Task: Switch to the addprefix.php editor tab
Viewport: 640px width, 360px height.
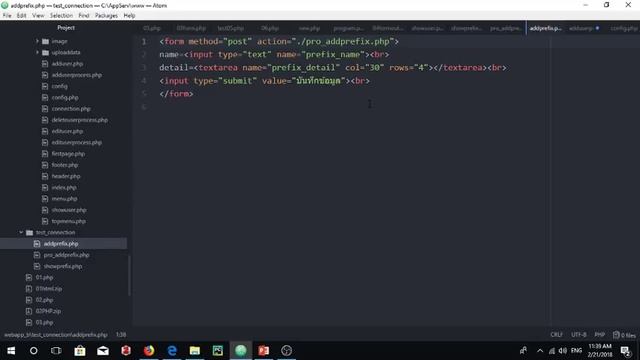Action: (x=546, y=28)
